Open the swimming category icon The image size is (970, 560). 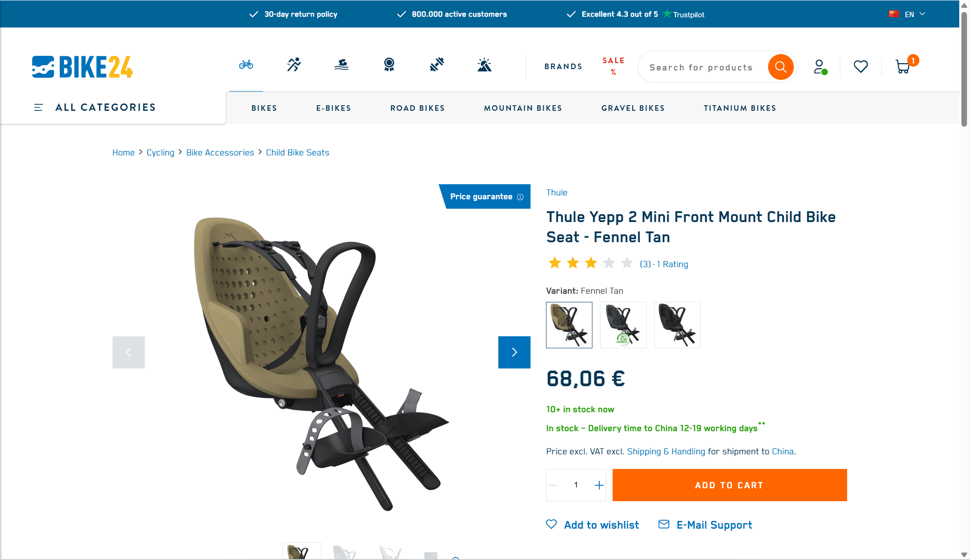tap(342, 65)
